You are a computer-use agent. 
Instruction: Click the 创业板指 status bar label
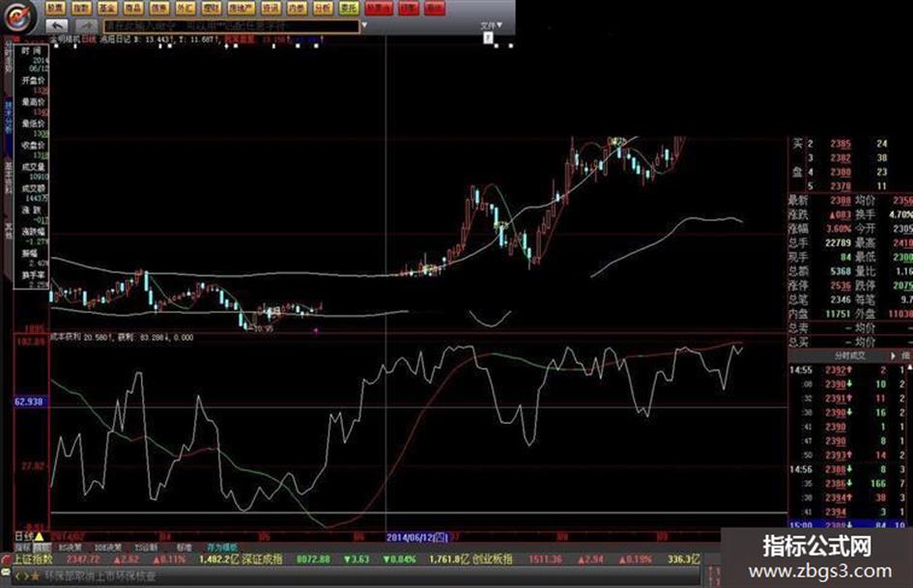point(492,559)
